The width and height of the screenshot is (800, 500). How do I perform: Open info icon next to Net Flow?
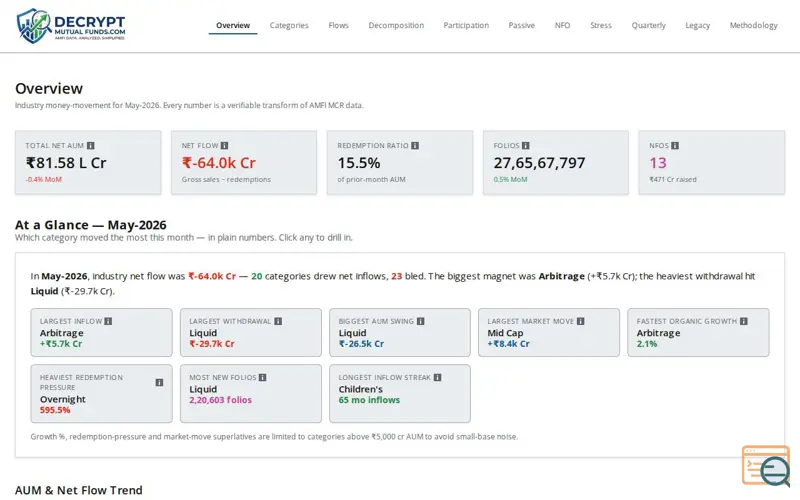click(224, 146)
